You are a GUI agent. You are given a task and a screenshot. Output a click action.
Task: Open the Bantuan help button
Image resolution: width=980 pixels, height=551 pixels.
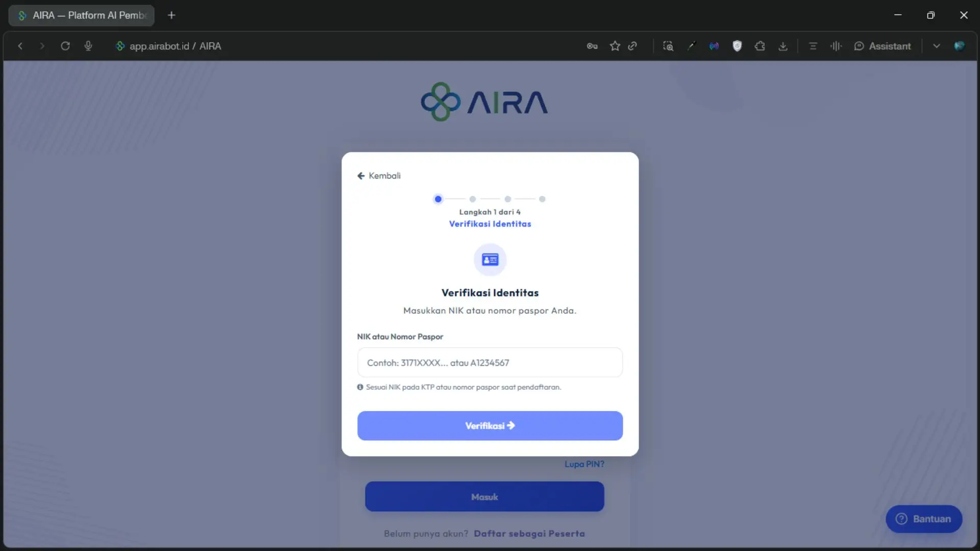pyautogui.click(x=924, y=519)
